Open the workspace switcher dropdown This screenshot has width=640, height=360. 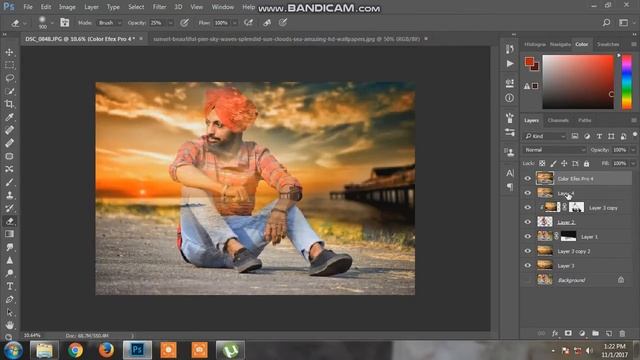pos(626,23)
